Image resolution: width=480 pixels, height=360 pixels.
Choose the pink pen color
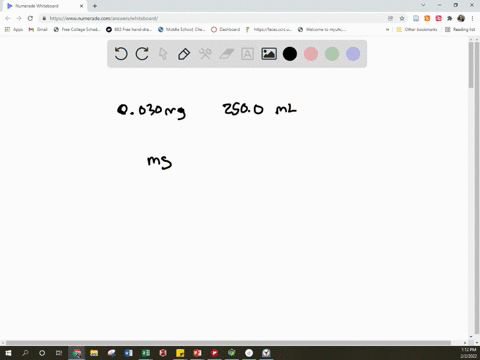[x=311, y=54]
